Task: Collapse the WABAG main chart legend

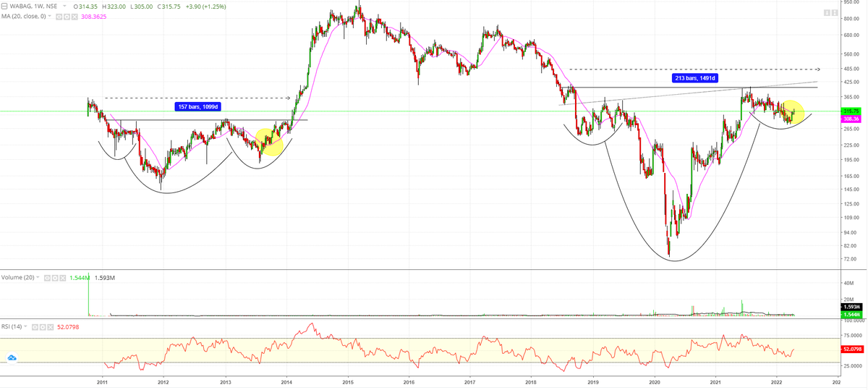Action: (4, 7)
